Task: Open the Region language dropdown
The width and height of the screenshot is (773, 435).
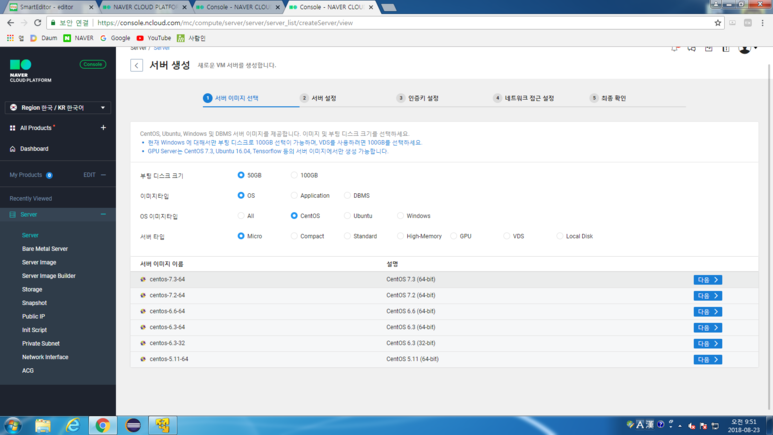Action: tap(58, 108)
